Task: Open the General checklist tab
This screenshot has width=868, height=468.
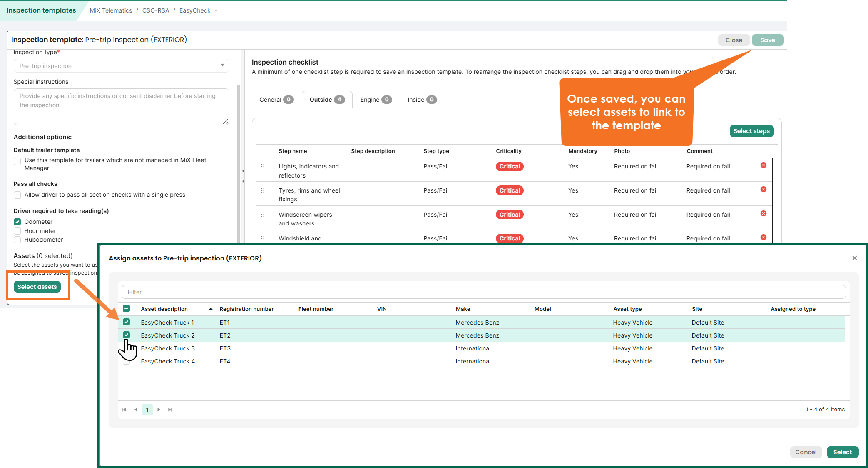Action: (276, 100)
